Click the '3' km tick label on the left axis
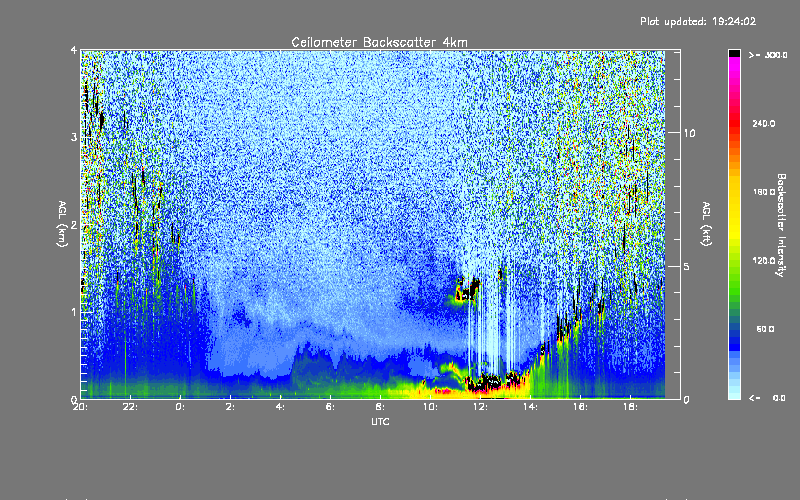The width and height of the screenshot is (800, 500). tap(74, 137)
